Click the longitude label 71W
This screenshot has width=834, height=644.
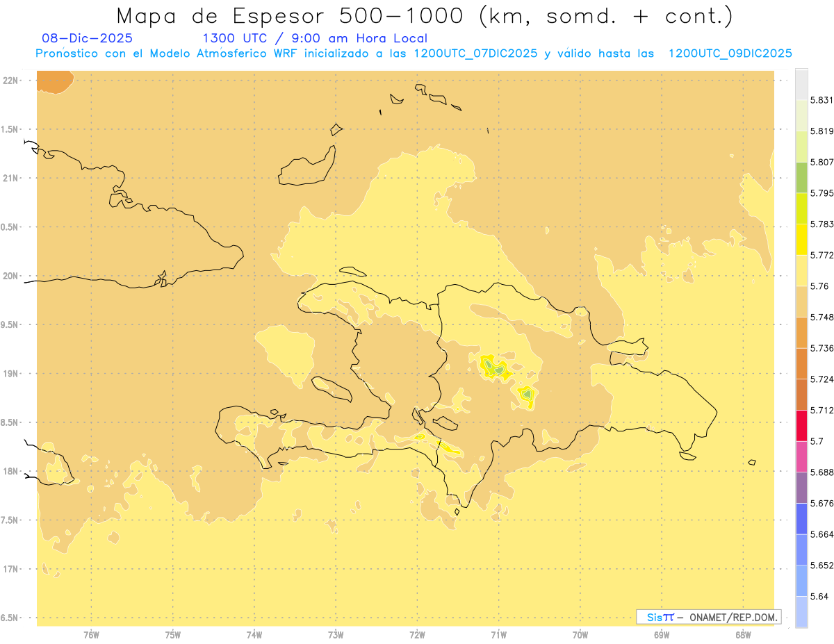(498, 635)
